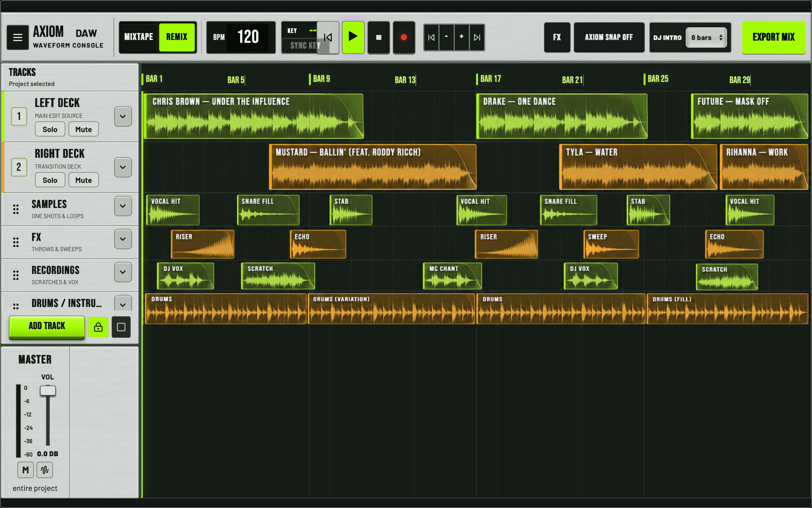This screenshot has height=508, width=812.
Task: Adjust the master VOL fader handle
Action: pyautogui.click(x=48, y=391)
